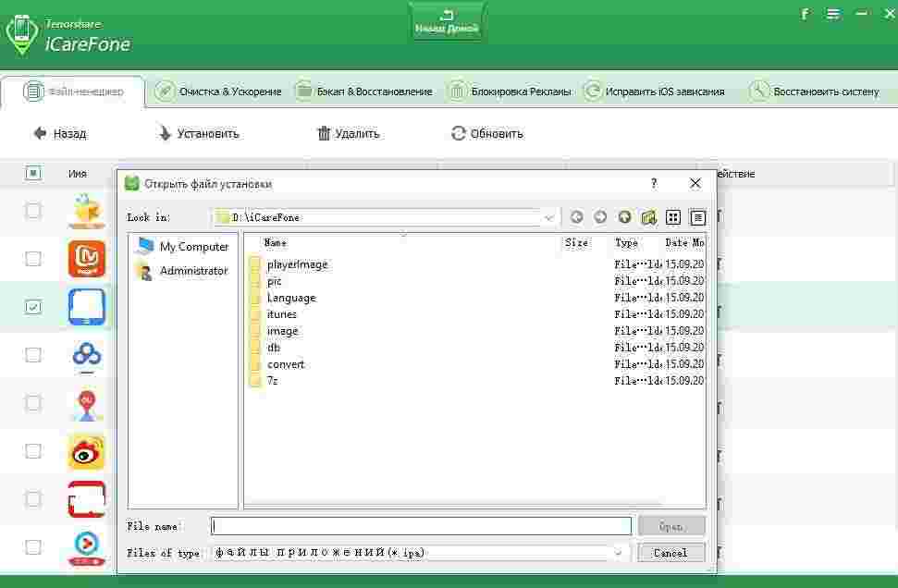
Task: Open the Facebook link icon in title bar
Action: click(x=806, y=14)
